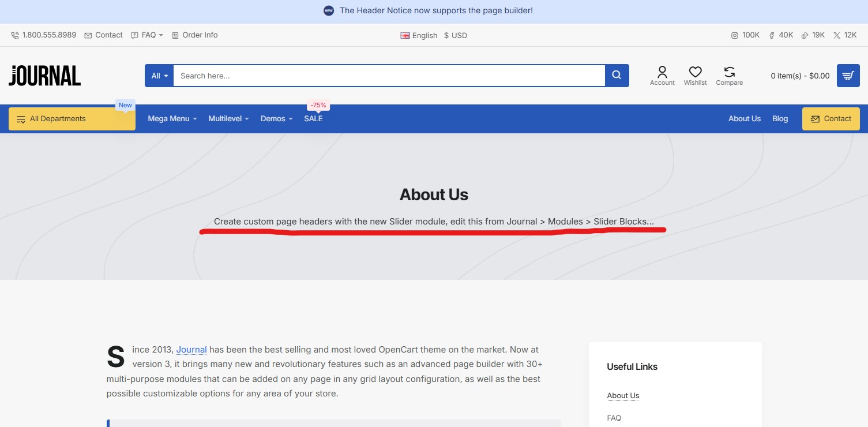Screen dimensions: 868x427
Task: Click the New badge on All Departments
Action: tap(125, 106)
